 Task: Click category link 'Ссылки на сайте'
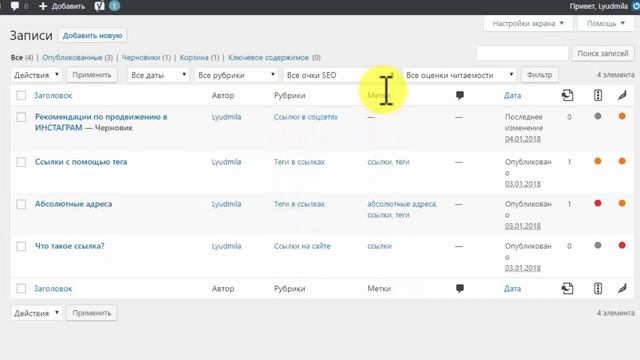[x=302, y=246]
